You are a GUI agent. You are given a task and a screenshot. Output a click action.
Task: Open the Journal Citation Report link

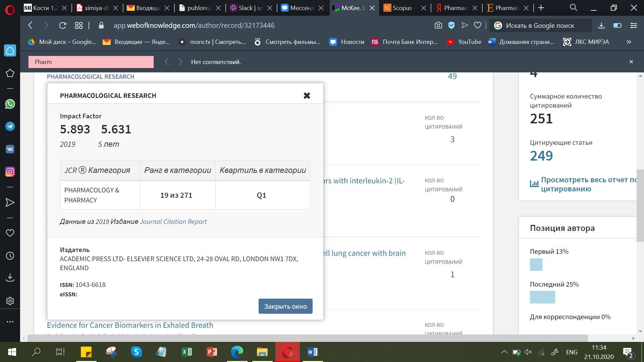tap(173, 222)
